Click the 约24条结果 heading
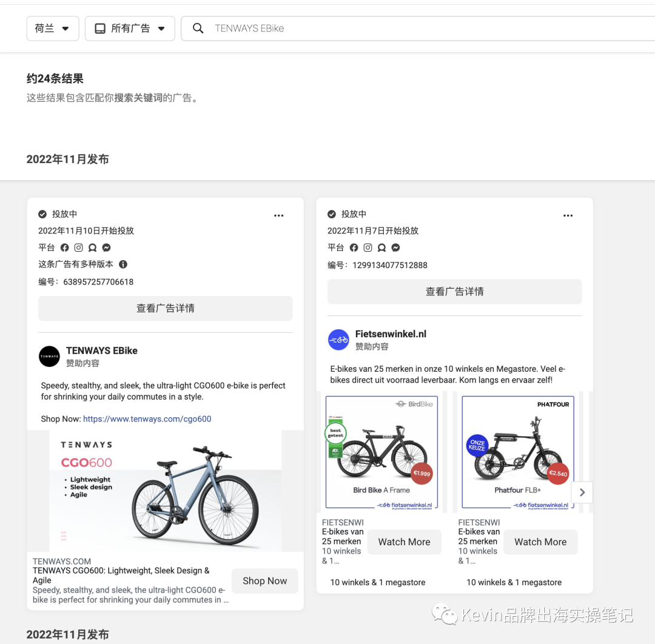Viewport: 655px width, 644px height. pyautogui.click(x=55, y=78)
